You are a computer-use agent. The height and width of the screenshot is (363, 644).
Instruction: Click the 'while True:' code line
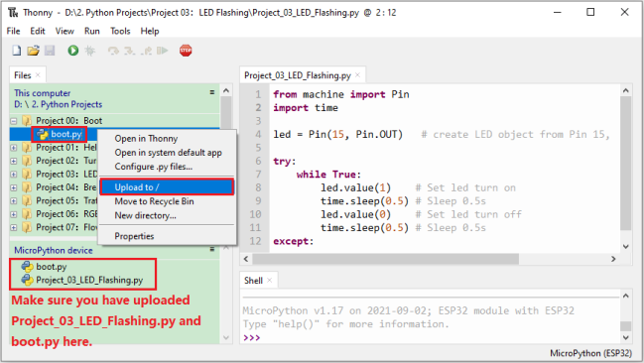328,175
